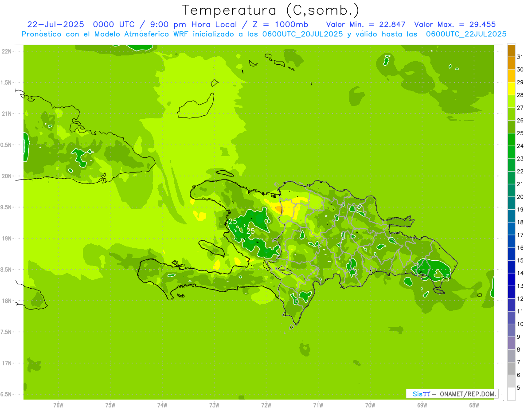Pick the yellow legend swatch between 28 and 29
Viewport: 532px width, 411px height.
(511, 89)
